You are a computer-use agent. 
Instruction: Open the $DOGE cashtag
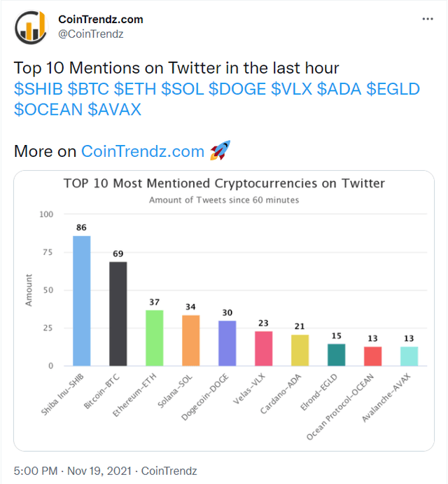tap(238, 89)
